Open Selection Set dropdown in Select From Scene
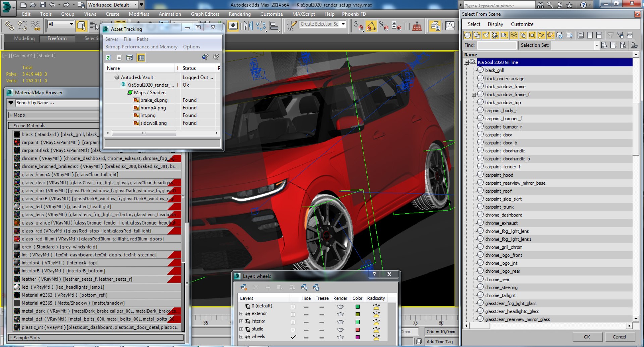 pos(597,45)
